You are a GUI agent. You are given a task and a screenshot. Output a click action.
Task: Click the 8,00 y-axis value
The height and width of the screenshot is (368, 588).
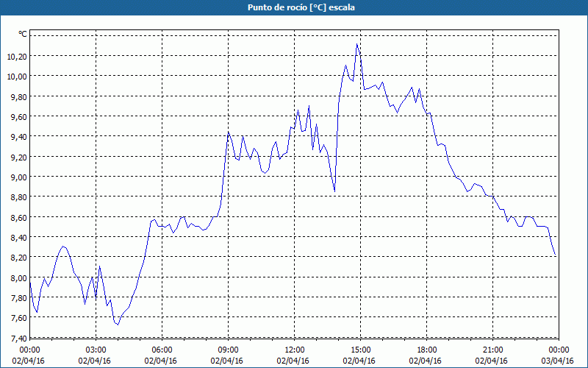19,278
